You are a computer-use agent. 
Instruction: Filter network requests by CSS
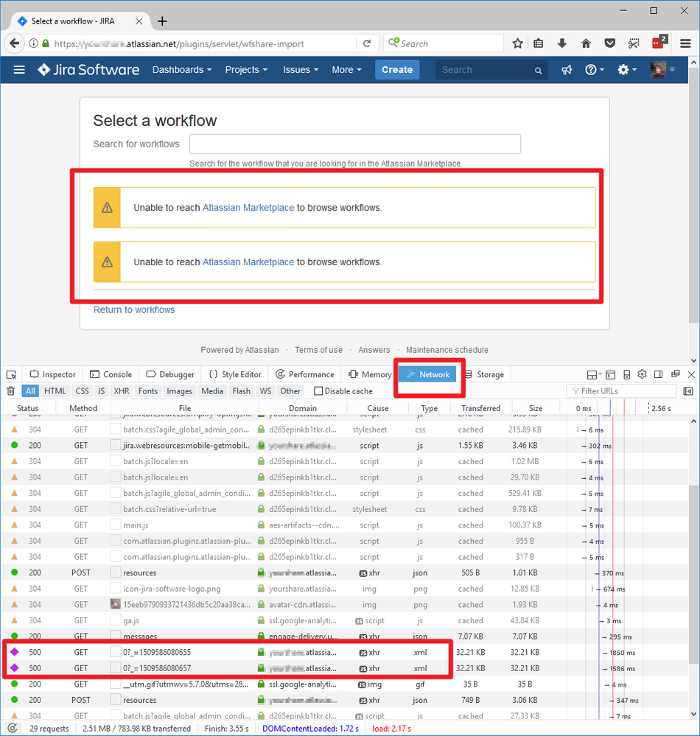pyautogui.click(x=83, y=391)
